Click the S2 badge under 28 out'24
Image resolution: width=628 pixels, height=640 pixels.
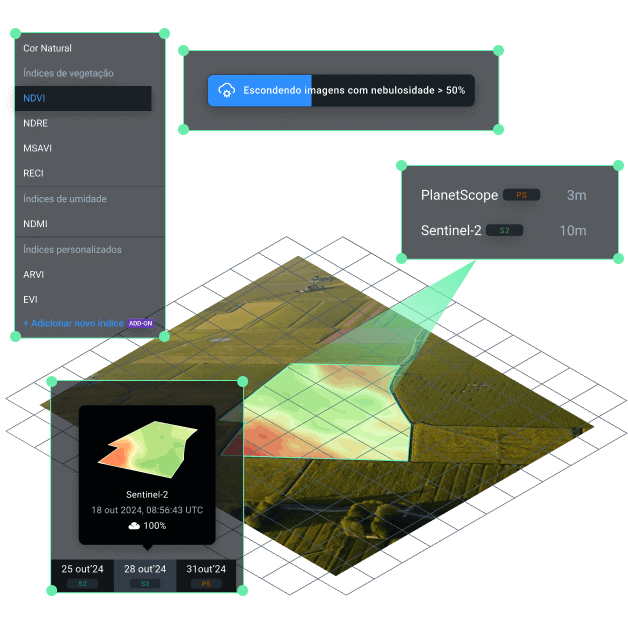tap(145, 584)
